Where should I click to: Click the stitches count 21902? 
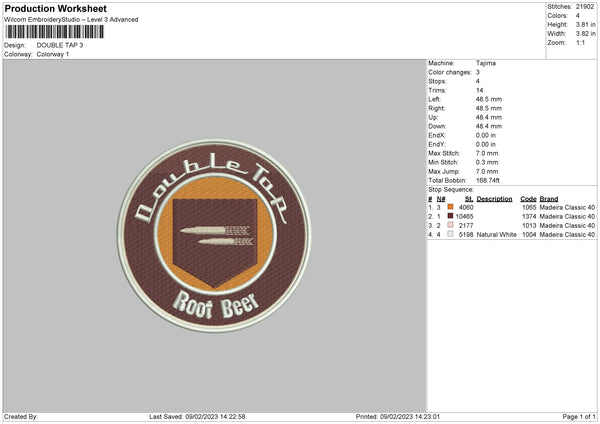point(585,7)
